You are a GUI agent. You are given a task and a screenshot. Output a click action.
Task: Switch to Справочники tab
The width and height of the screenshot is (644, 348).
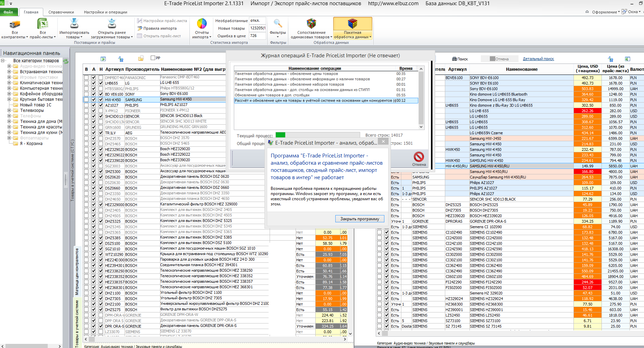click(x=61, y=12)
